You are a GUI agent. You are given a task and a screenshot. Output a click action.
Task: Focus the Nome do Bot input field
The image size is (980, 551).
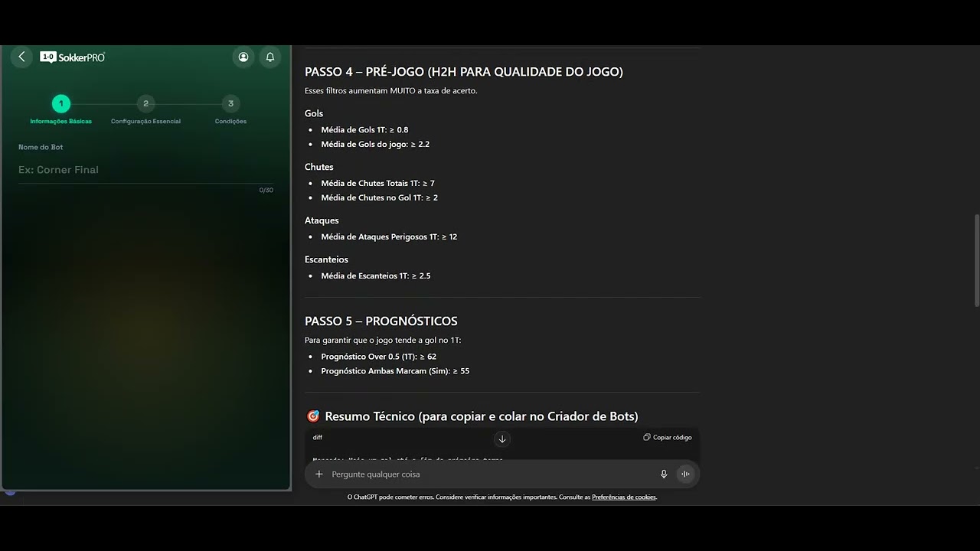click(x=145, y=170)
